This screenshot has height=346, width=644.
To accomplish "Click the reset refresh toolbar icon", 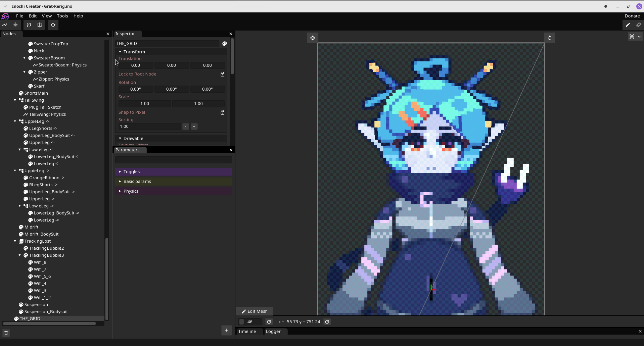I will tap(53, 25).
